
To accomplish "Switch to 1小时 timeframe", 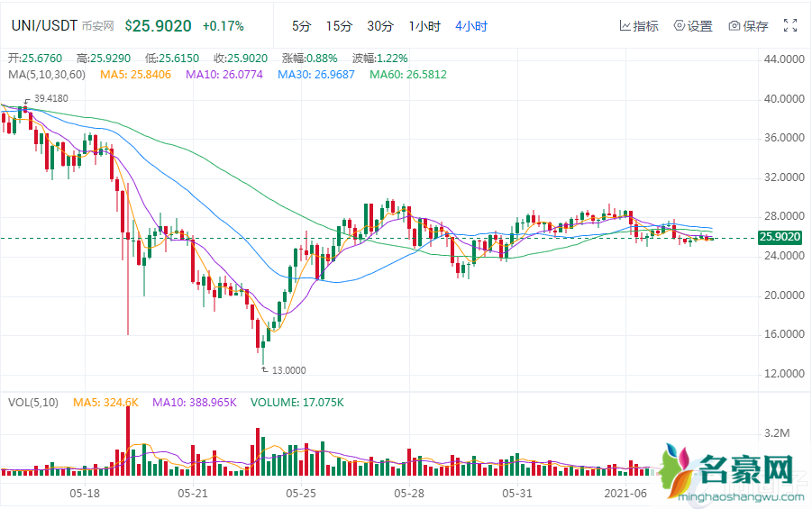I will click(424, 26).
